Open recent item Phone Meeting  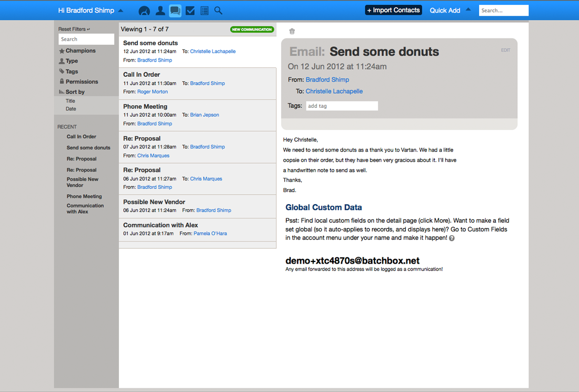coord(84,196)
